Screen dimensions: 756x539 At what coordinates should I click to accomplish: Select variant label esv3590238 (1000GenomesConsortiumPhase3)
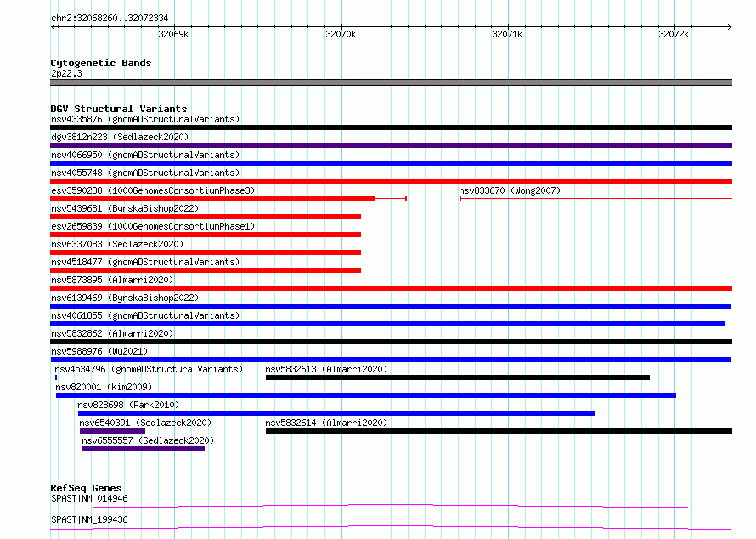pyautogui.click(x=153, y=190)
